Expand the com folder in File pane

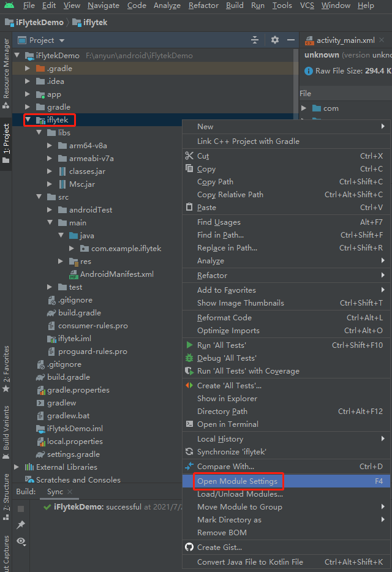pos(304,108)
